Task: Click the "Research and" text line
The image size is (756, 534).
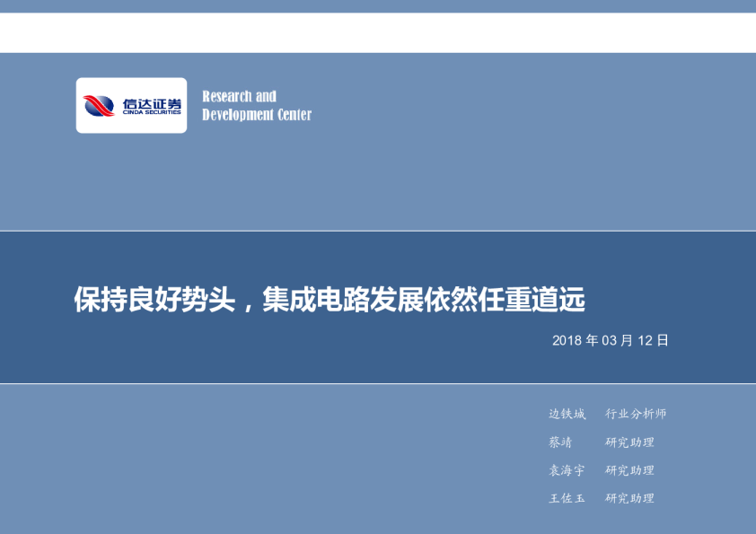Action: (x=239, y=96)
